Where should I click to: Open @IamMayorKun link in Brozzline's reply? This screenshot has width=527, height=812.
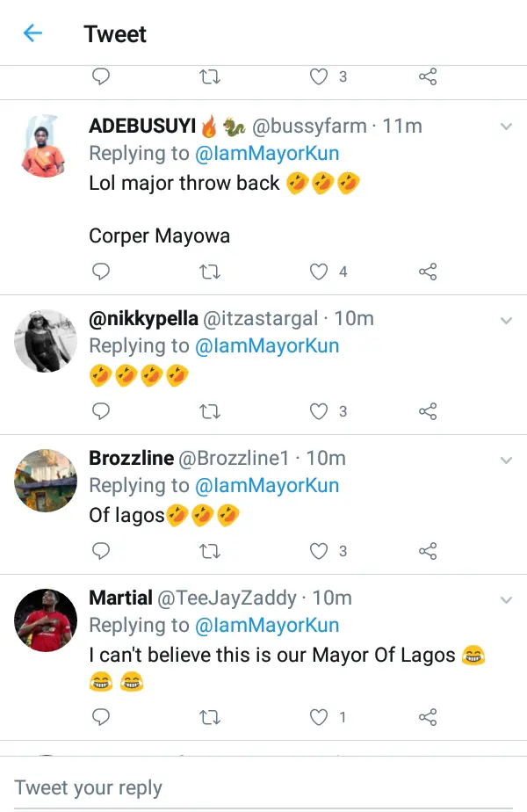click(267, 486)
